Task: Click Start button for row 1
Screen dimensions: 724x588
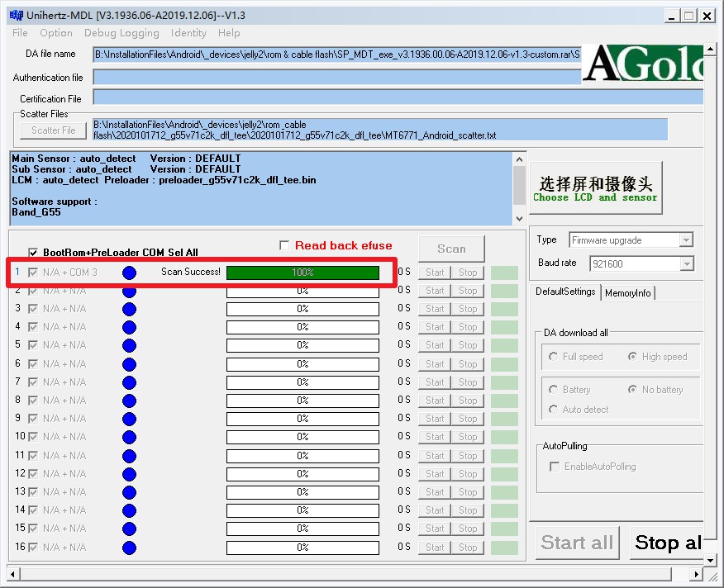Action: (x=435, y=273)
